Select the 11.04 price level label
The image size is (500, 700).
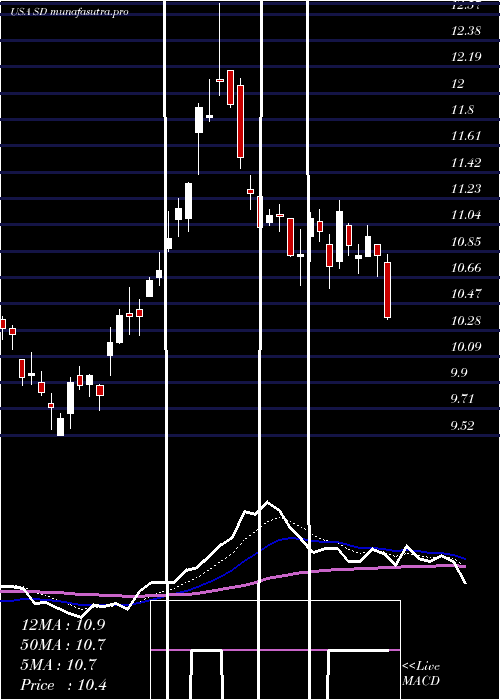click(x=466, y=215)
